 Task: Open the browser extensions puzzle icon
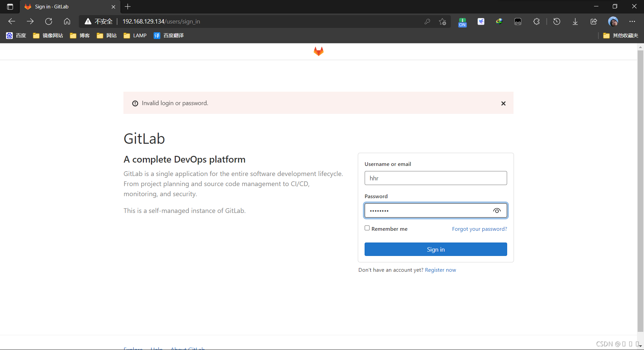pyautogui.click(x=536, y=21)
